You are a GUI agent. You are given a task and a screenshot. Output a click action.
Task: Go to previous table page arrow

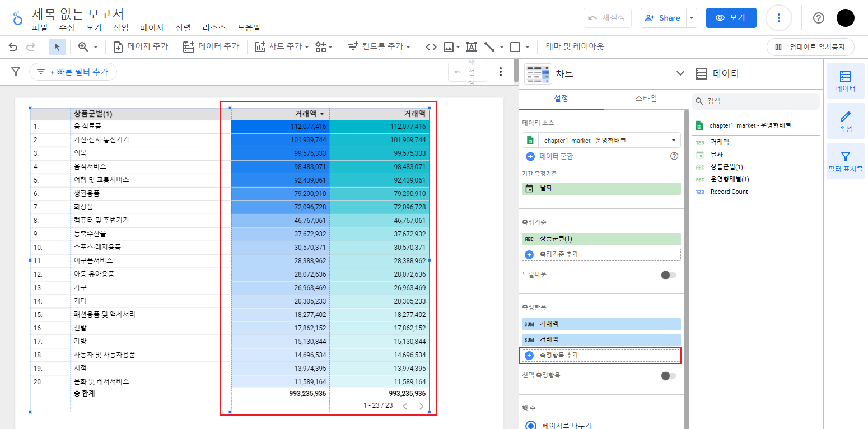404,405
